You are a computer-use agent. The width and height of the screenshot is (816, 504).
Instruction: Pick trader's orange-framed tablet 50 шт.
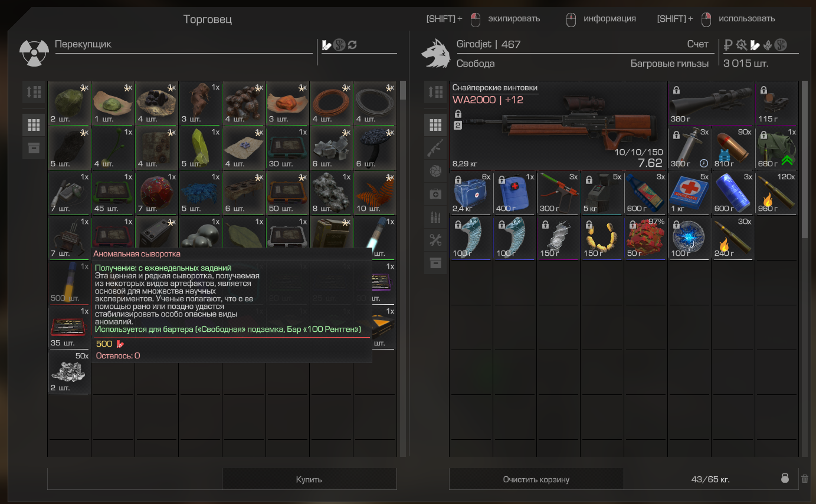point(287,193)
